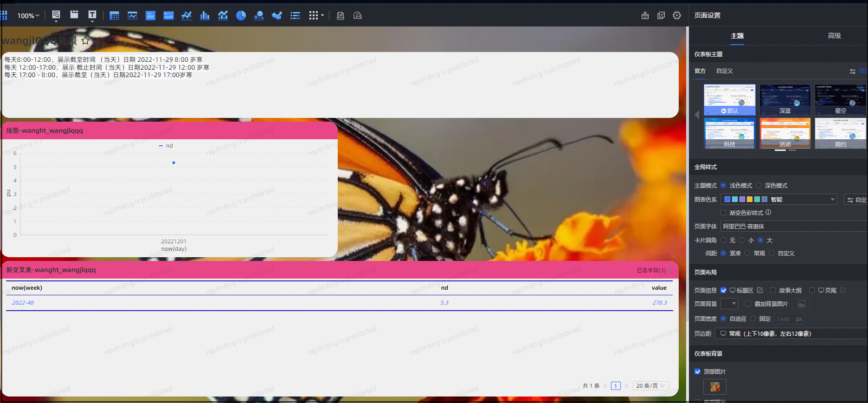The width and height of the screenshot is (868, 403).
Task: Add a map chart via the China map icon
Action: pyautogui.click(x=277, y=16)
